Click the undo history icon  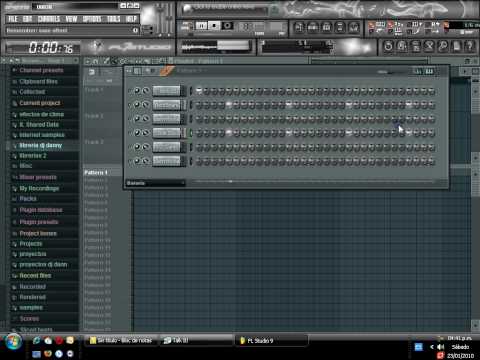point(388,46)
